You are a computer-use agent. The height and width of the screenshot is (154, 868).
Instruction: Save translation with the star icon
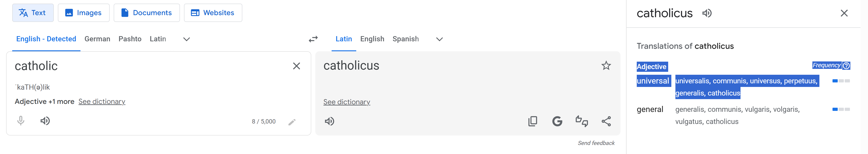tap(606, 65)
